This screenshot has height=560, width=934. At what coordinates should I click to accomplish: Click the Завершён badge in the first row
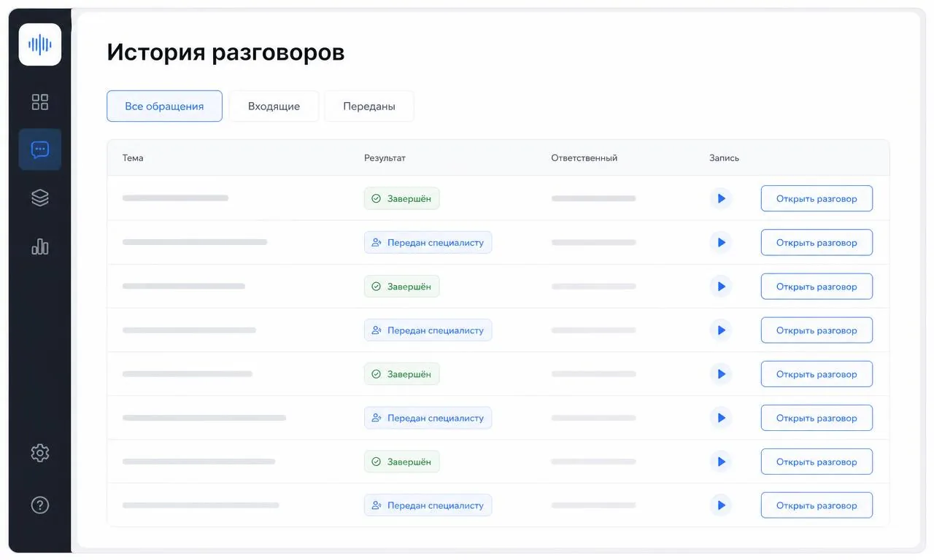402,198
